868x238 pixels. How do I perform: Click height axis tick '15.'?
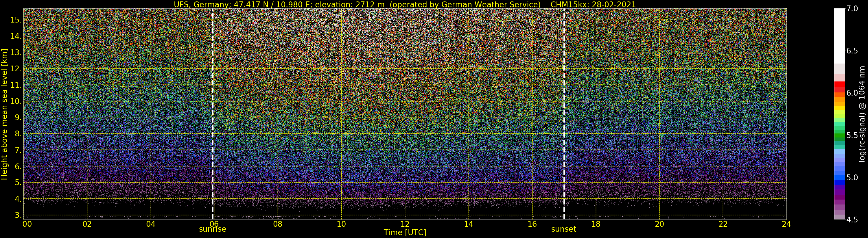coord(16,20)
